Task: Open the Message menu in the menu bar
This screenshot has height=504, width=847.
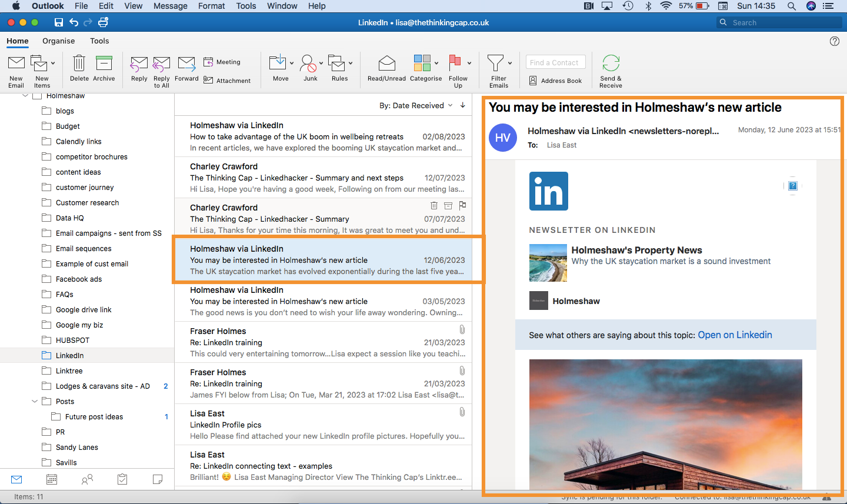Action: (170, 6)
